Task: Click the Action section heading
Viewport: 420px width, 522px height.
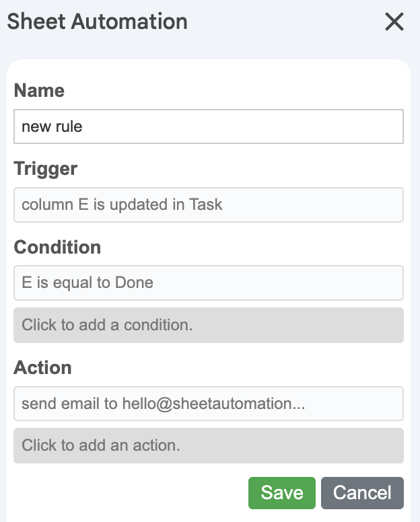Action: point(42,368)
